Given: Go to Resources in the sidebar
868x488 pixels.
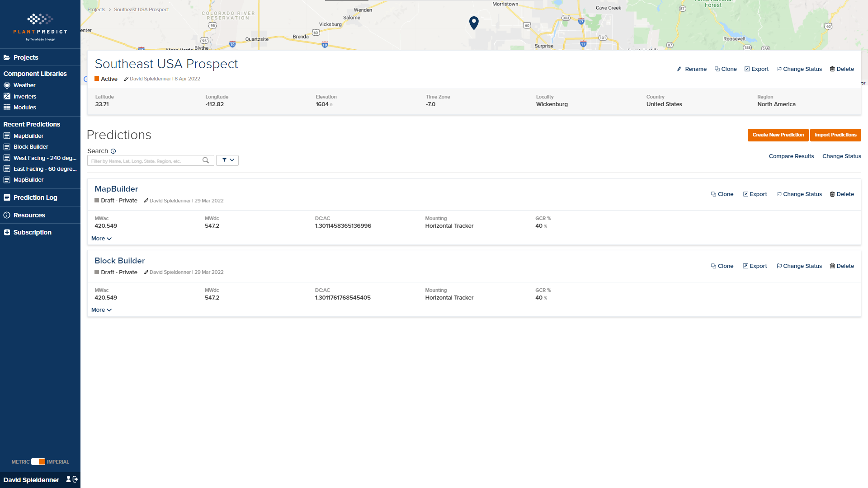Looking at the screenshot, I should pyautogui.click(x=29, y=215).
